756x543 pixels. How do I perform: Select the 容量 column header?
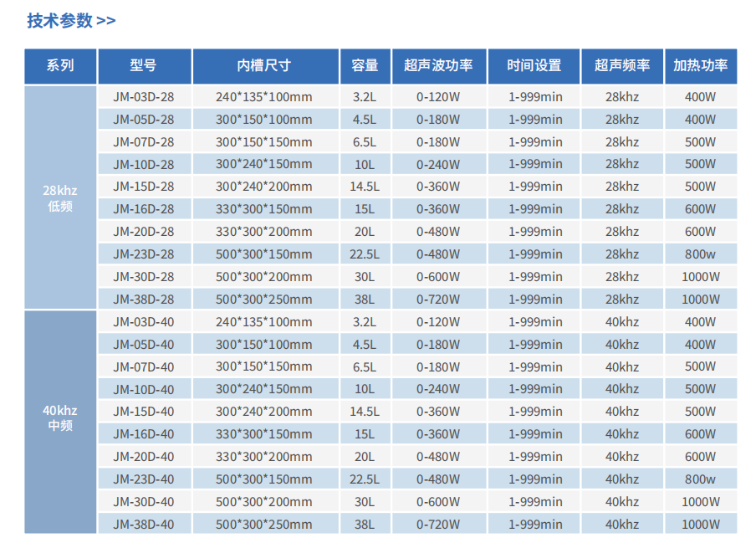click(365, 65)
